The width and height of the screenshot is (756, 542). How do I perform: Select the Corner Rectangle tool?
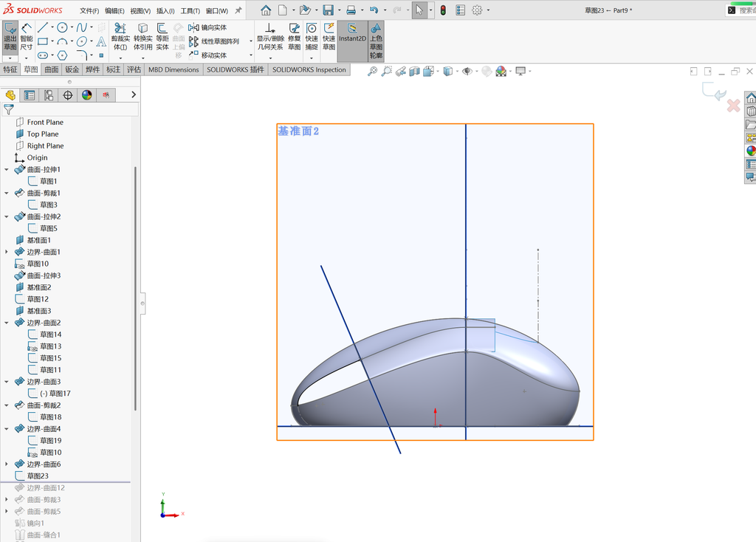coord(43,41)
